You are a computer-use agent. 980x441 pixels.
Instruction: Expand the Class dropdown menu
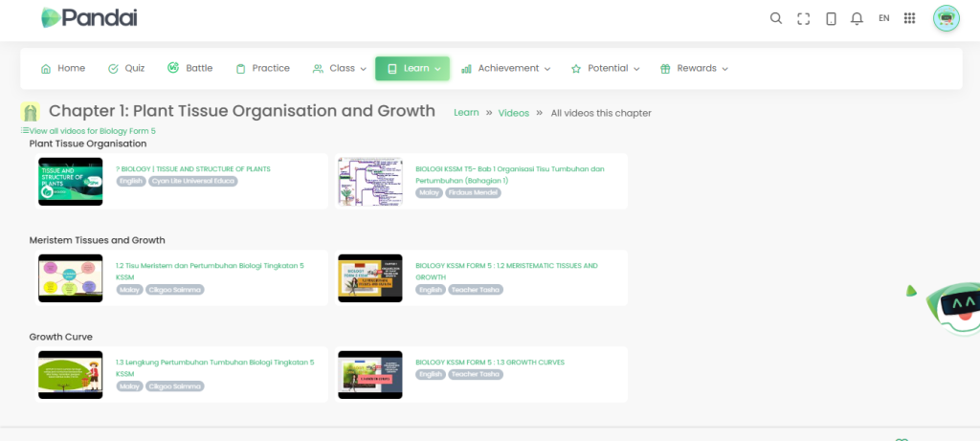coord(340,69)
